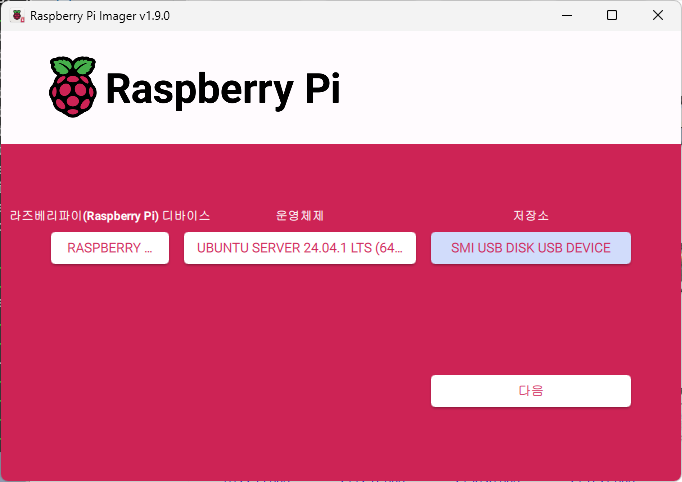Click the 다음 (Next) button
Screen dimensions: 682x482
(x=531, y=391)
